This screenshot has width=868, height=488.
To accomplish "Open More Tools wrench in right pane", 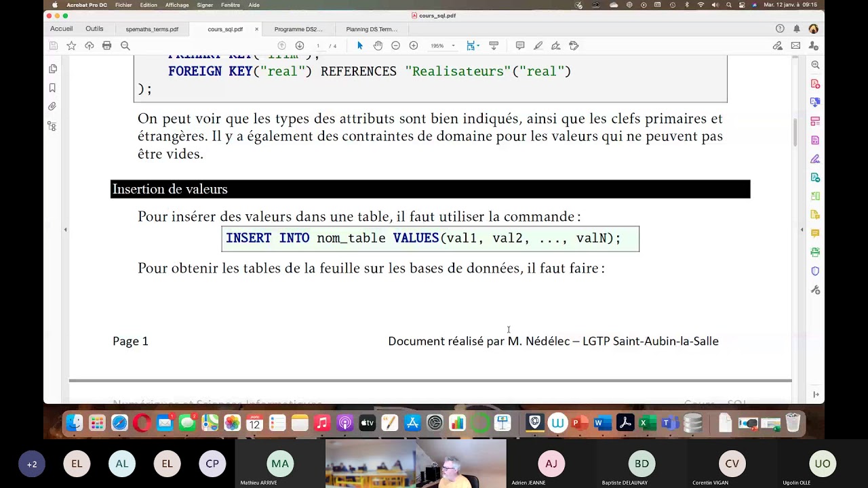I will (815, 290).
